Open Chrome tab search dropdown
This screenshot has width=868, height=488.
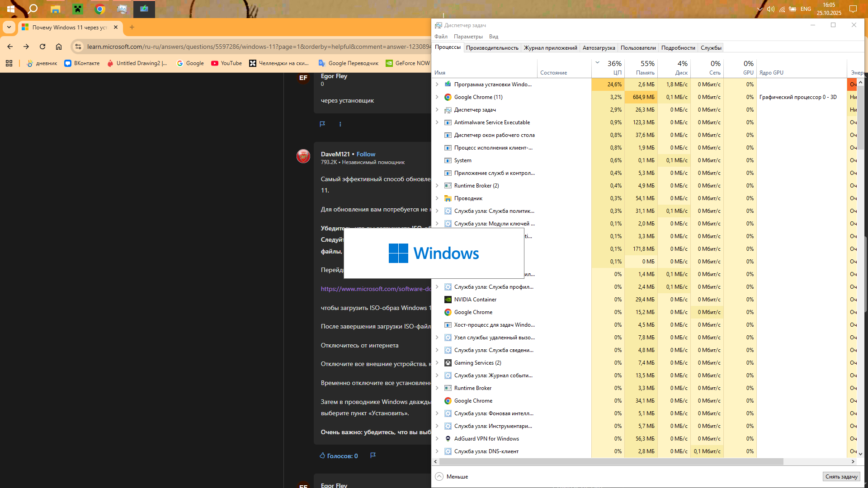(9, 27)
